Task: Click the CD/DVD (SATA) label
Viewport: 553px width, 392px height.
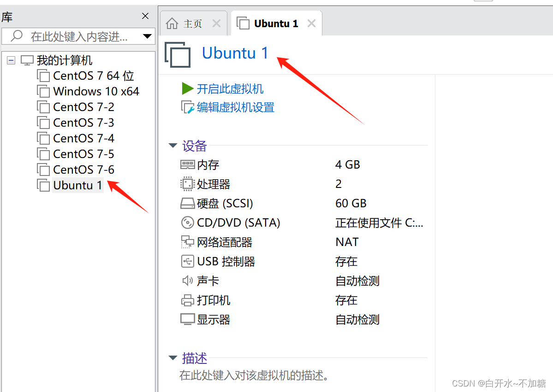Action: coord(238,222)
